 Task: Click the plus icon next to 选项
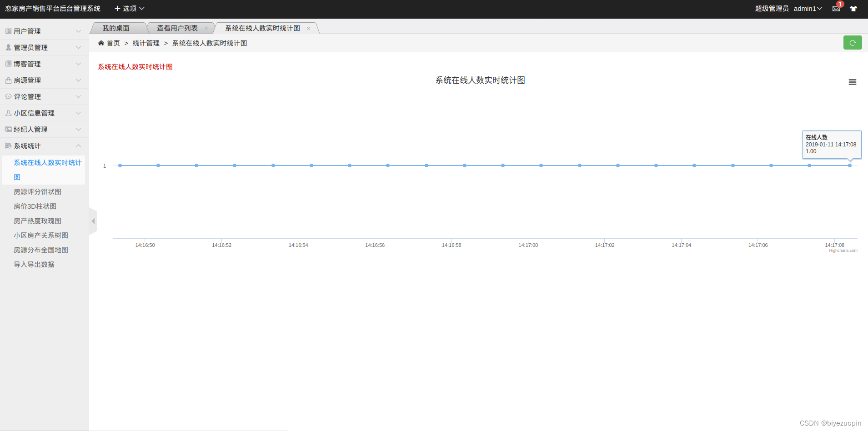coord(117,9)
